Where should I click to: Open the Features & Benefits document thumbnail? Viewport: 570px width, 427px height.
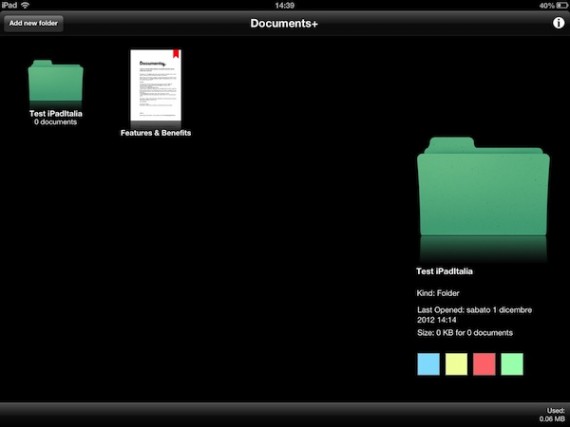[156, 85]
